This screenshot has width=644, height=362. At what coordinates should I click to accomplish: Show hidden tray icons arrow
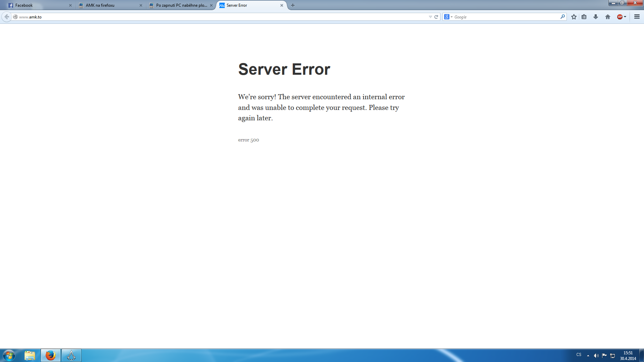coord(588,356)
